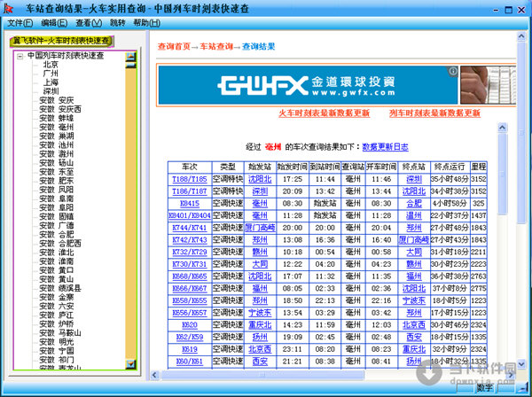532x397 pixels.
Task: Open train K742/K743 link
Action: [x=190, y=240]
